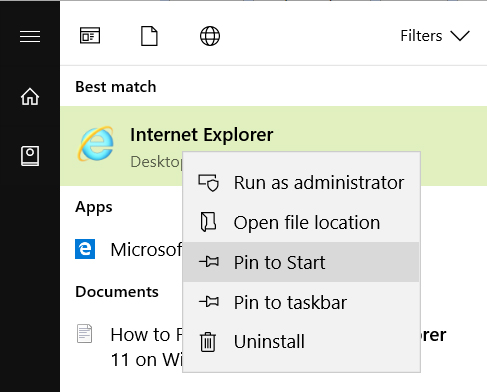The image size is (487, 392).
Task: Click pin icon beside Pin to taskbar
Action: point(209,302)
